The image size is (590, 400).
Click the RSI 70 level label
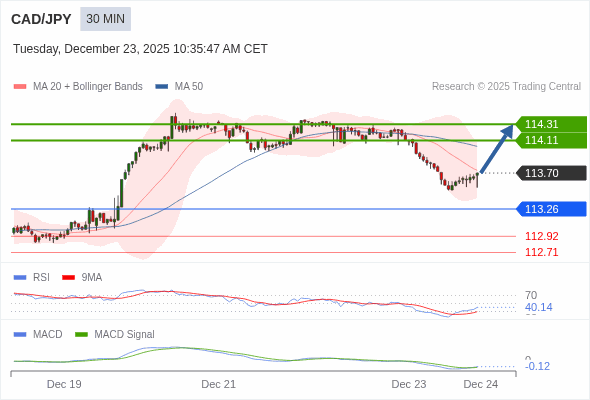click(x=531, y=295)
